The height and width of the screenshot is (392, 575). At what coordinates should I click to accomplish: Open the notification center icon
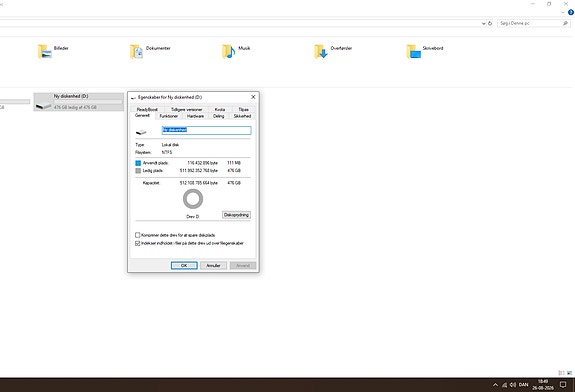(563, 385)
